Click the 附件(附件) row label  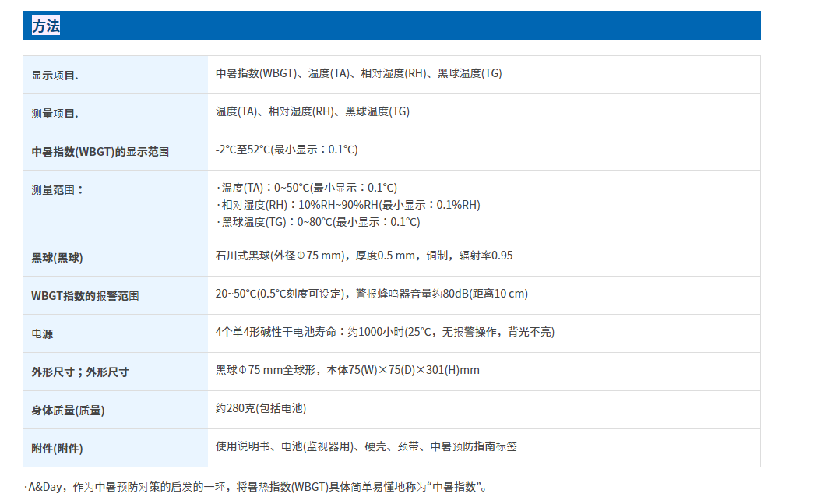point(57,449)
